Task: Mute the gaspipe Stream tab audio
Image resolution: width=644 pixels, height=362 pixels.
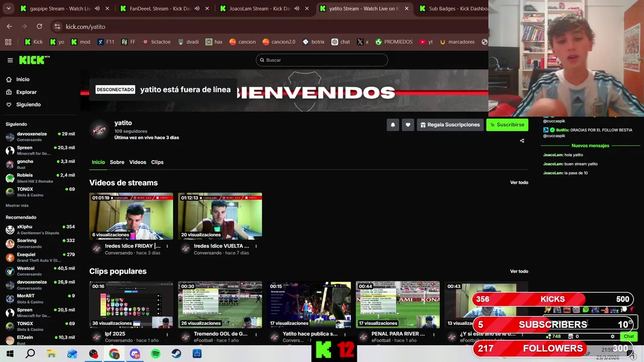Action: (x=97, y=9)
